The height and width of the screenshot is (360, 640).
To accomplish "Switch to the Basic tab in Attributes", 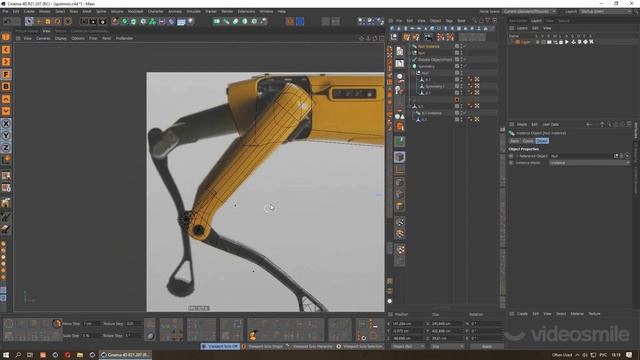I will point(514,141).
